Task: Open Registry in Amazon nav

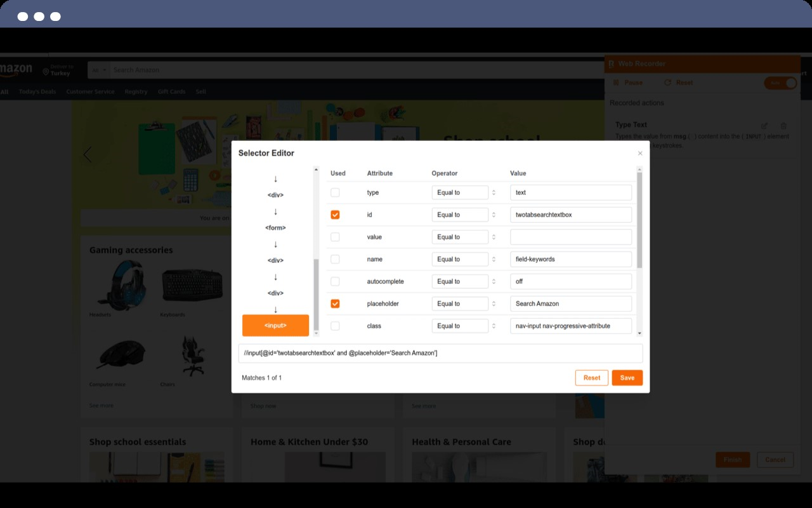Action: point(136,91)
